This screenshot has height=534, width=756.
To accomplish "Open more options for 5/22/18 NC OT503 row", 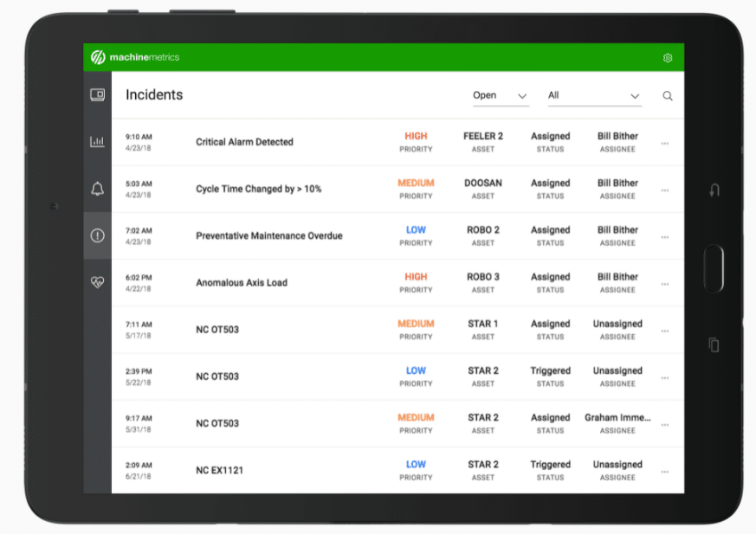I will [x=665, y=378].
